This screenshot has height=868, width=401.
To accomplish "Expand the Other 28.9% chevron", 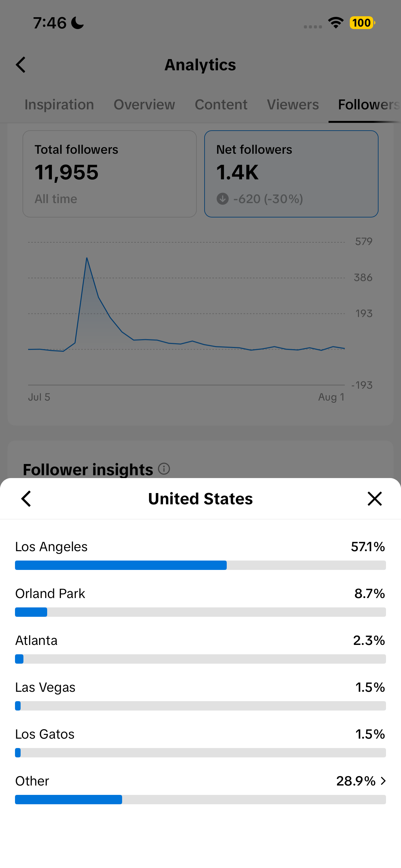I will click(383, 781).
